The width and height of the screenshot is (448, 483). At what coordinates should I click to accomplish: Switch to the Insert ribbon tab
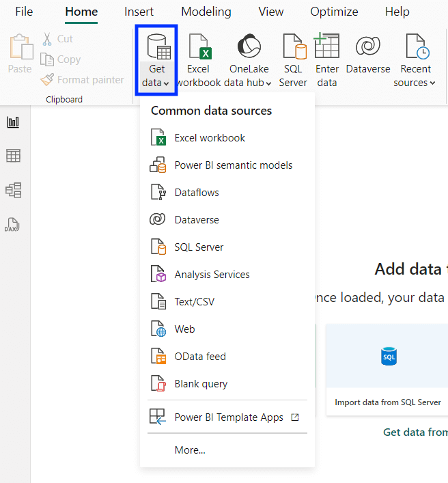pos(139,12)
